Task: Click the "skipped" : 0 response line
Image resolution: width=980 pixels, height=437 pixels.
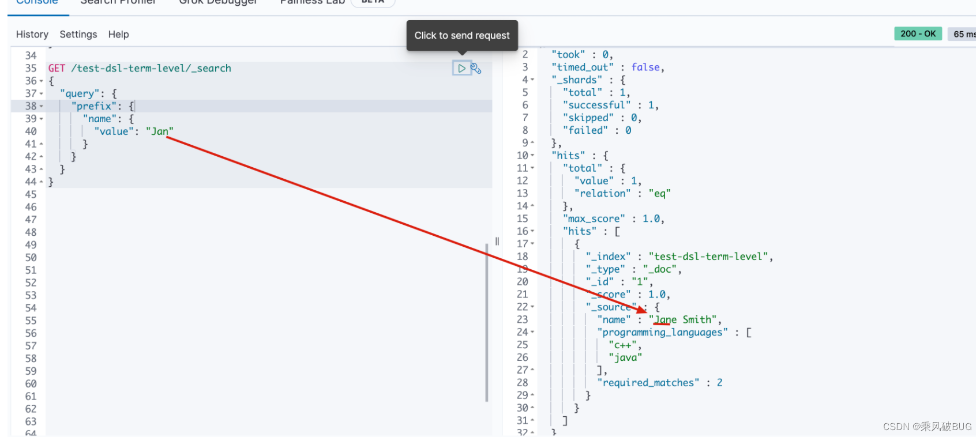Action: 602,118
